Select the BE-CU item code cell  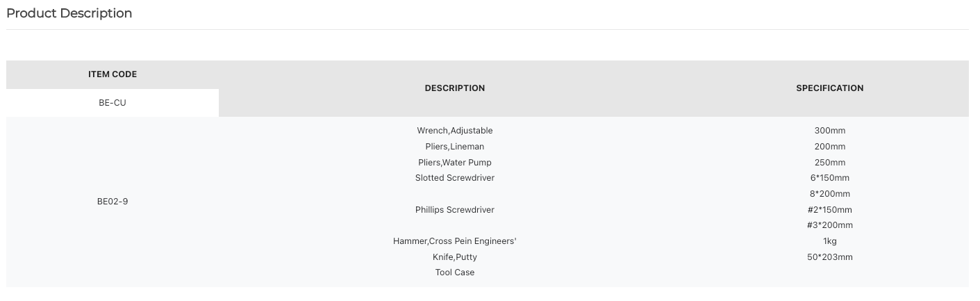(x=113, y=103)
